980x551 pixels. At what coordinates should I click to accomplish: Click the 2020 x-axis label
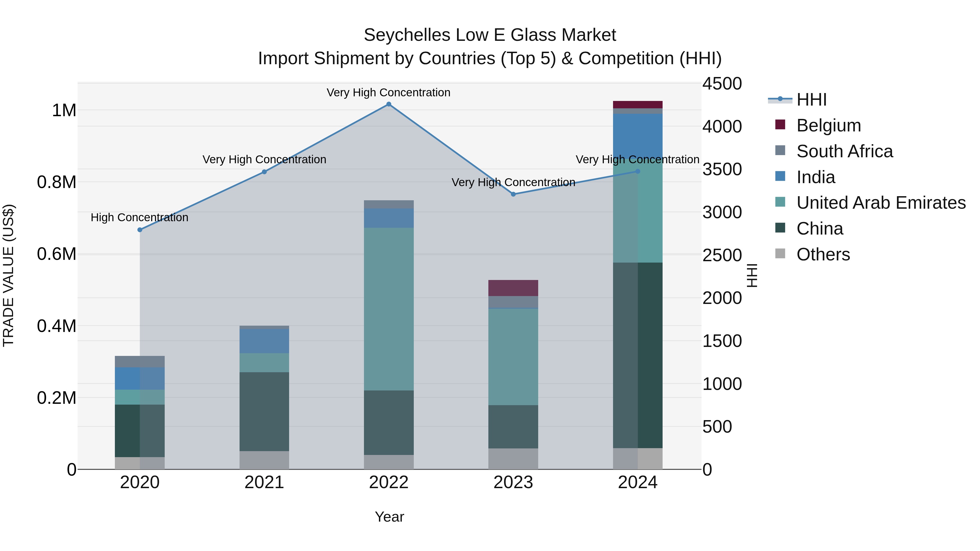pos(140,482)
